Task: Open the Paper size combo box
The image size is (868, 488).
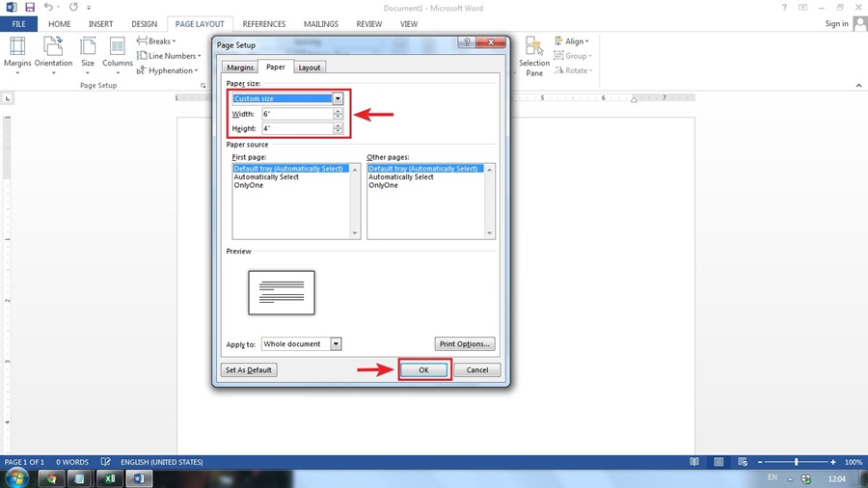Action: click(287, 98)
